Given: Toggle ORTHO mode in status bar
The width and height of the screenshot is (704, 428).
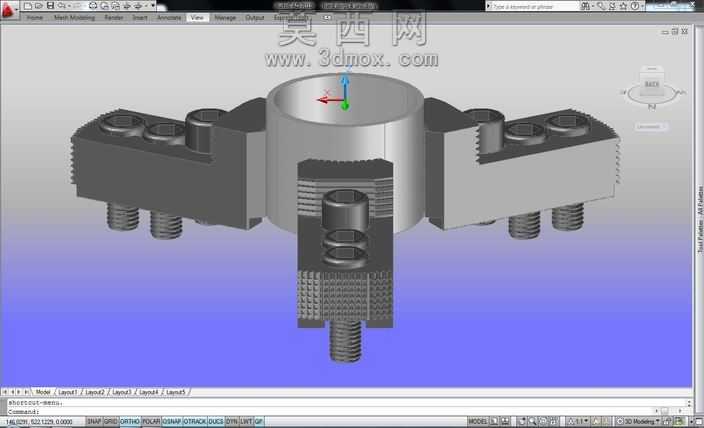Looking at the screenshot, I should point(130,422).
